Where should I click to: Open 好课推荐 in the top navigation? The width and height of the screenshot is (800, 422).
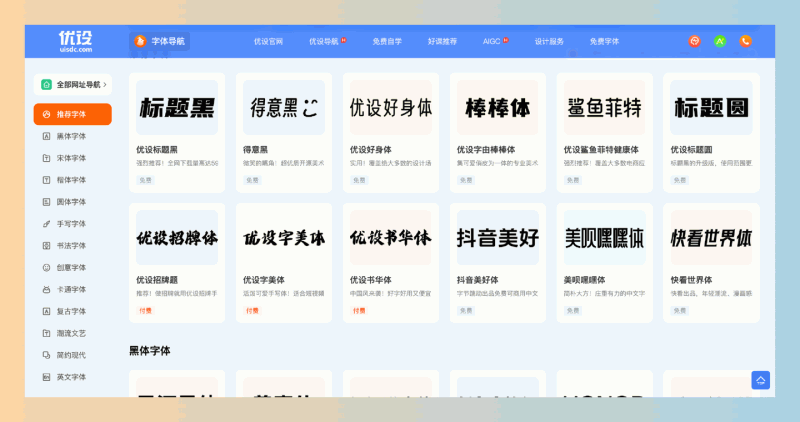pos(442,41)
